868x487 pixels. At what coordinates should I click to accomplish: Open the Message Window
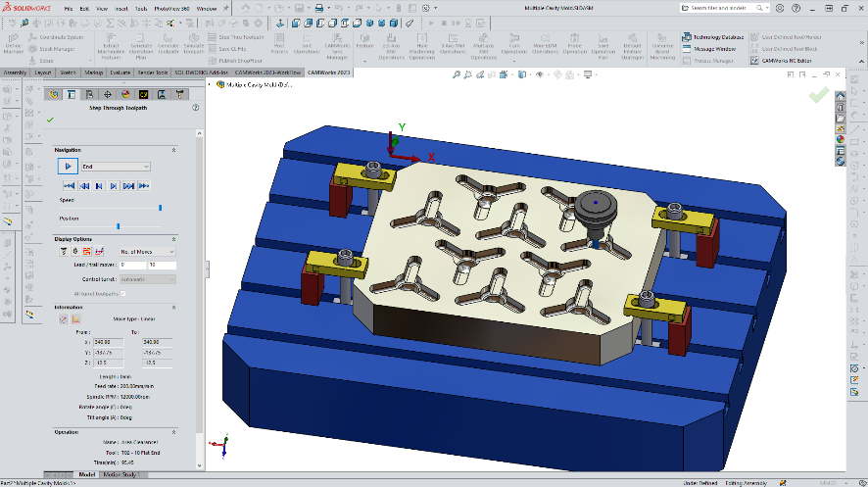point(714,48)
